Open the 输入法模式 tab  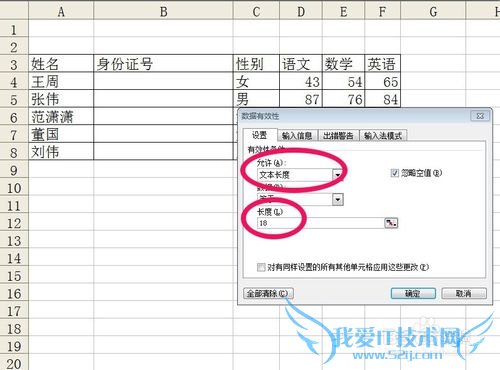[383, 135]
